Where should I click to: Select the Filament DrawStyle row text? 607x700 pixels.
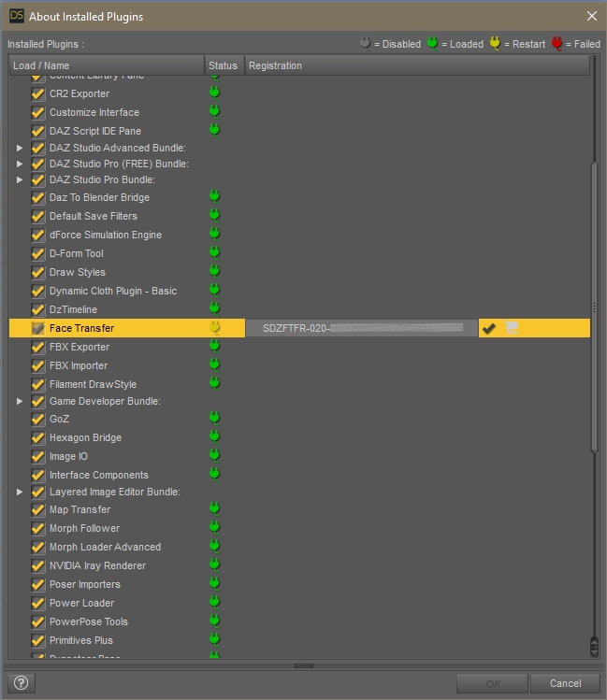click(93, 384)
